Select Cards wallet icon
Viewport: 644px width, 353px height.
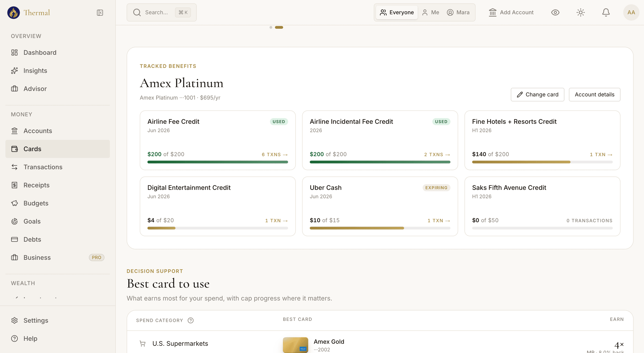click(14, 149)
